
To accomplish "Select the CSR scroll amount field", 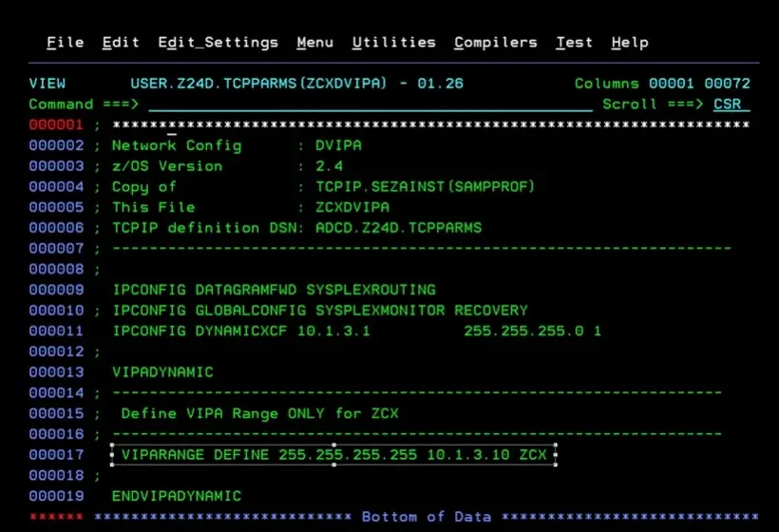I will pos(731,104).
